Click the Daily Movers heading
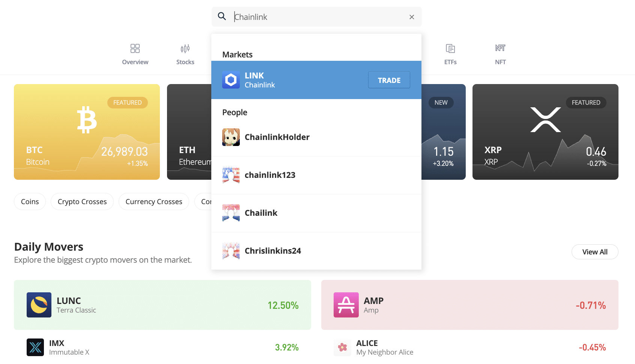Viewport: 635px width, 364px height. pos(49,247)
